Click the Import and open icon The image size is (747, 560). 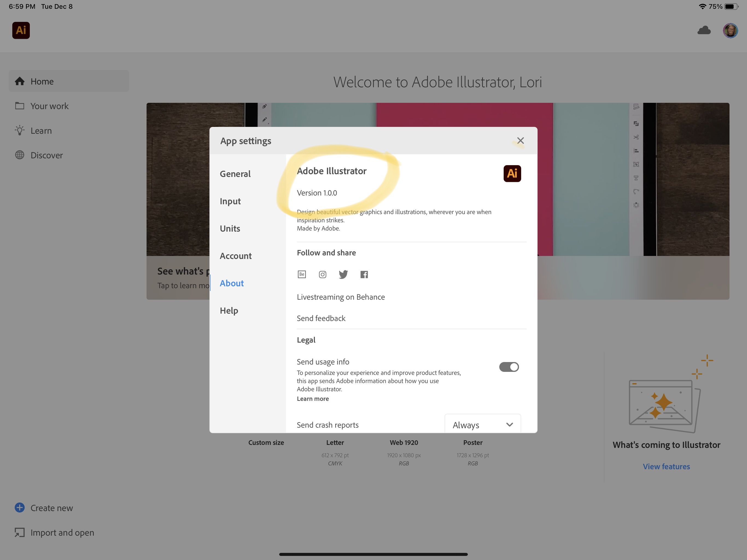(x=20, y=533)
